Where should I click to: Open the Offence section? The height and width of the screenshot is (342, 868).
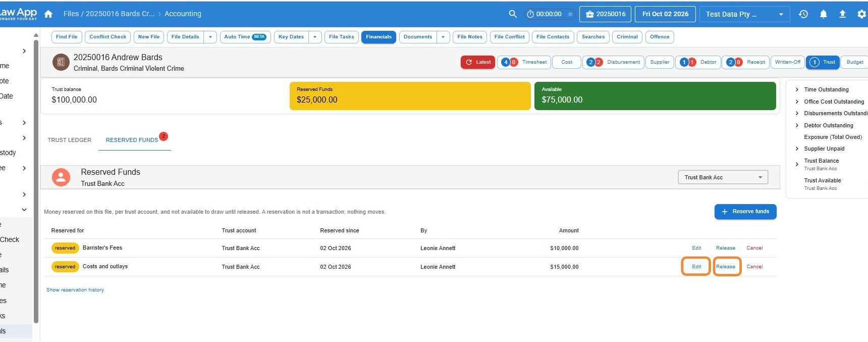click(660, 37)
